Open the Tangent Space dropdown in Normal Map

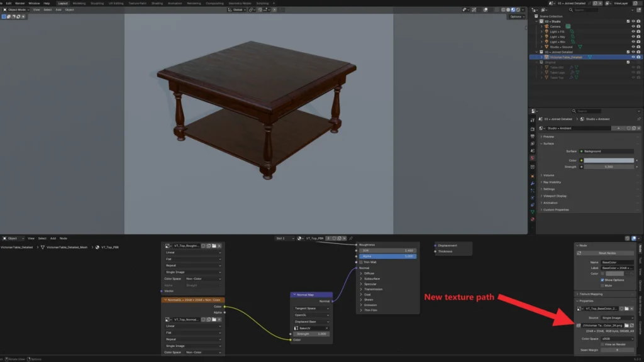coord(311,308)
